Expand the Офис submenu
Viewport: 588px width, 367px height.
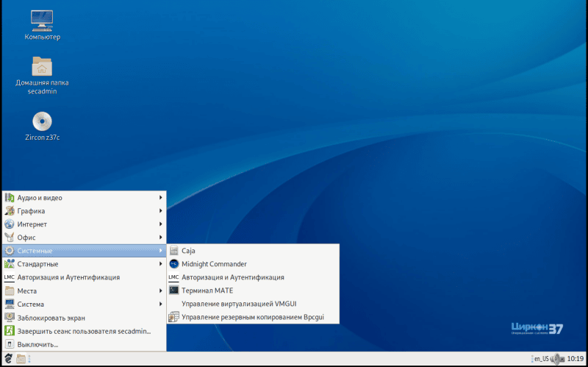(26, 238)
